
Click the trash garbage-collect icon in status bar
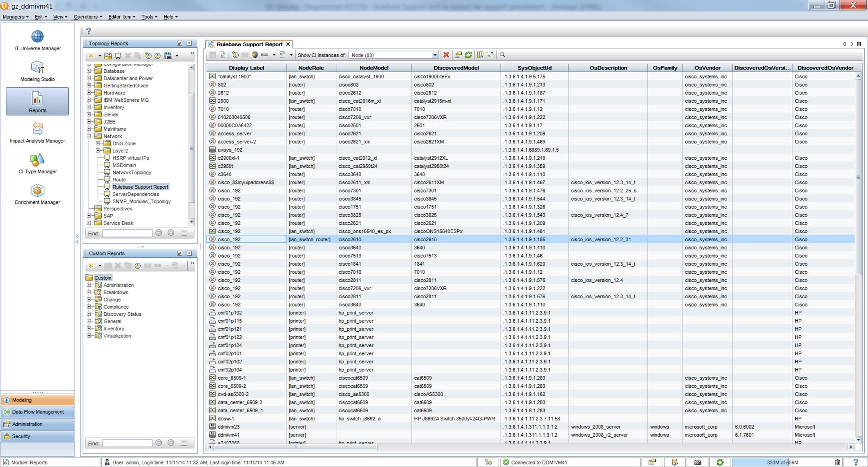tap(837, 462)
